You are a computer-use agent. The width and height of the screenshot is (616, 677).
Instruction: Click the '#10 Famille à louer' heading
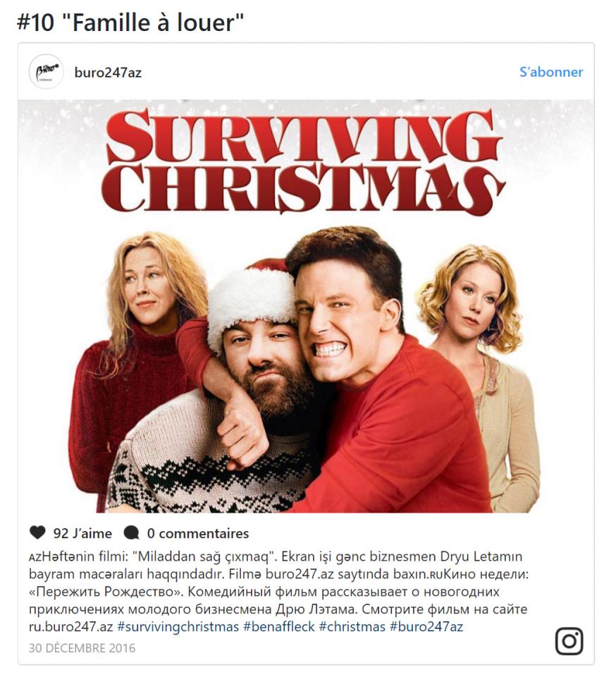(130, 23)
